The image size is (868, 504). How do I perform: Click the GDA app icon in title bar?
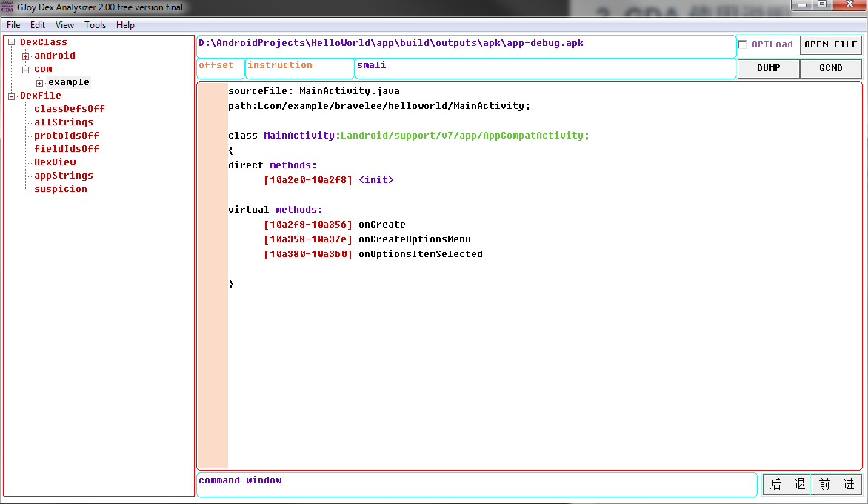[x=8, y=7]
